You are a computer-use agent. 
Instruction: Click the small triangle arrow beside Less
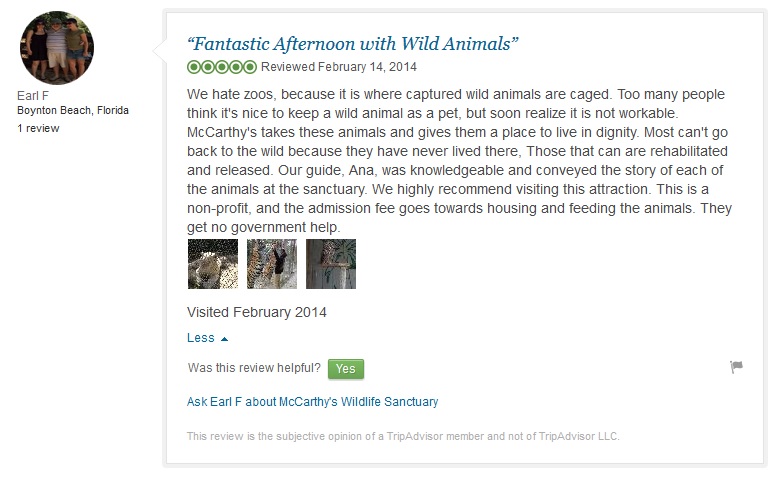click(224, 339)
